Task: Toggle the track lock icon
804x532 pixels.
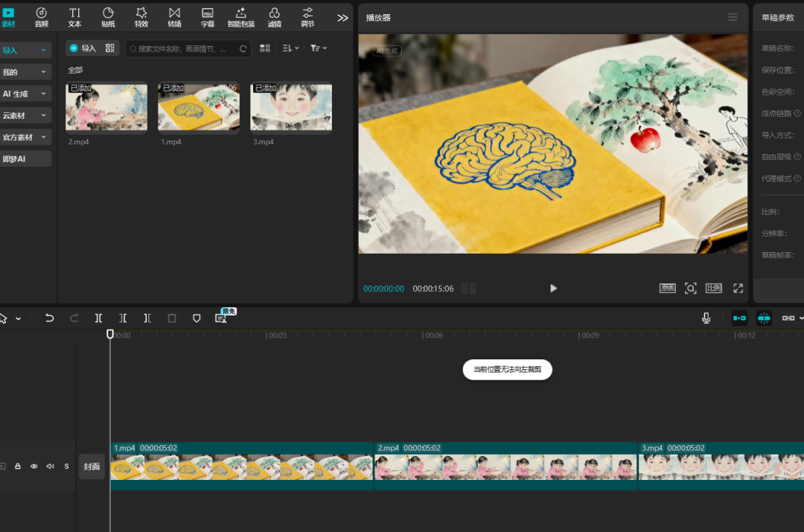Action: (18, 467)
